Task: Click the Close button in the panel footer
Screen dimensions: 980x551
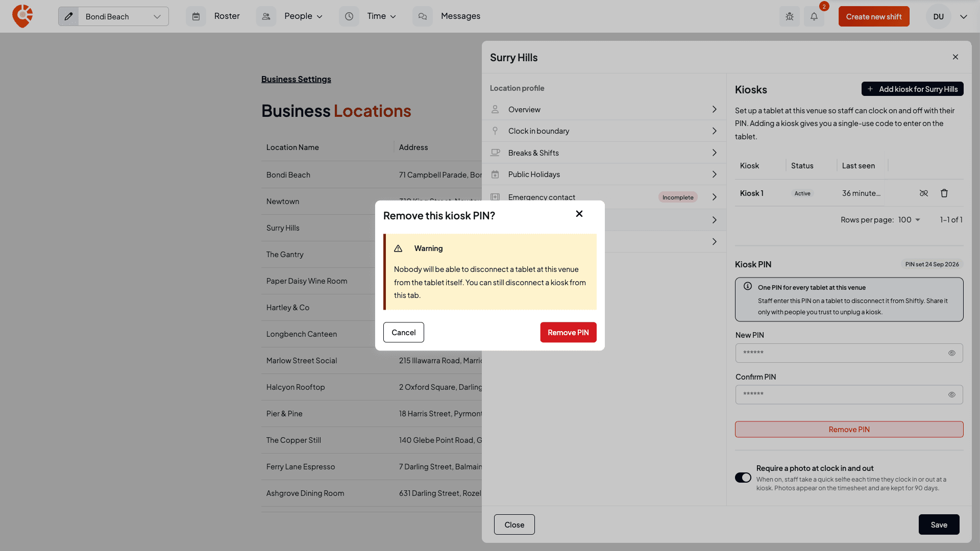Action: pyautogui.click(x=514, y=524)
